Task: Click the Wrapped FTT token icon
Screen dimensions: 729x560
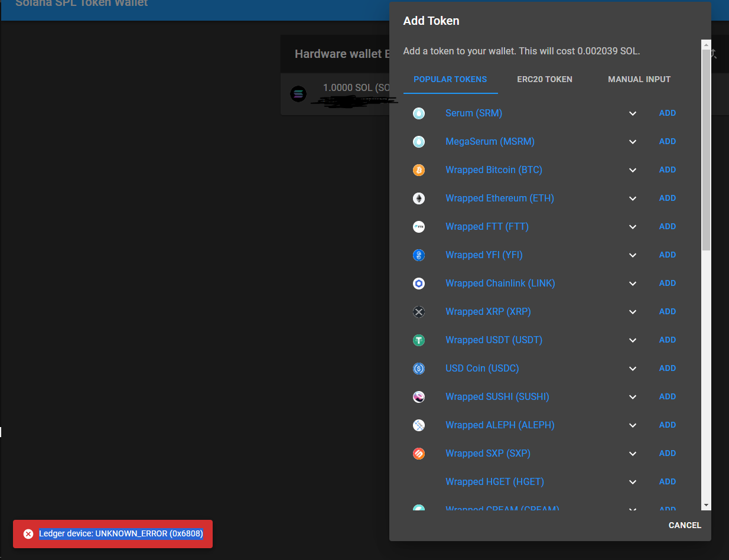Action: tap(419, 227)
